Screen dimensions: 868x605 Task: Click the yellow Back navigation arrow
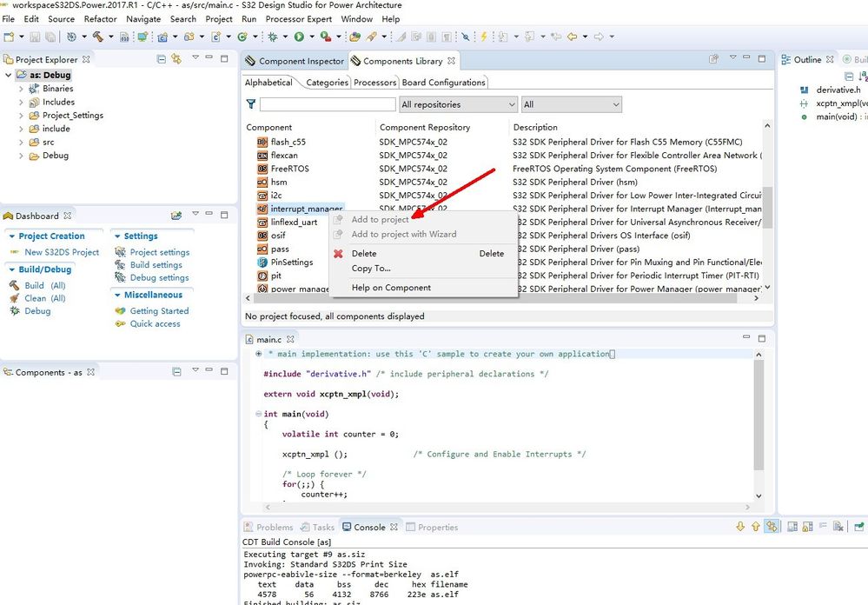pyautogui.click(x=572, y=37)
